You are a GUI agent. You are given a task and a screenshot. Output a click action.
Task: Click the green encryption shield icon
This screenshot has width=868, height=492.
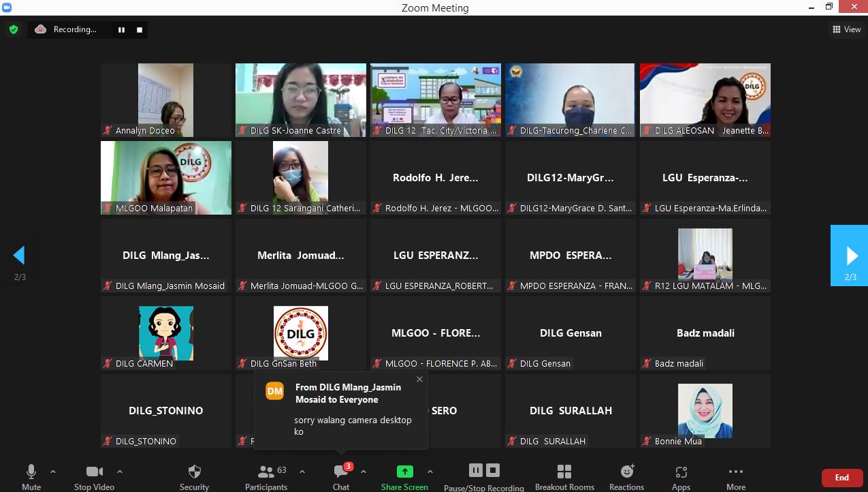(x=13, y=30)
